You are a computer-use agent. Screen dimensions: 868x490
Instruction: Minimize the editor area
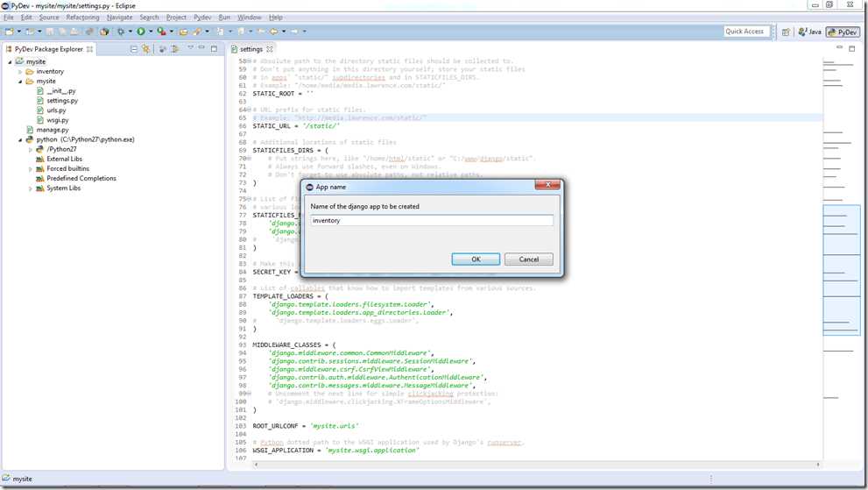(840, 47)
